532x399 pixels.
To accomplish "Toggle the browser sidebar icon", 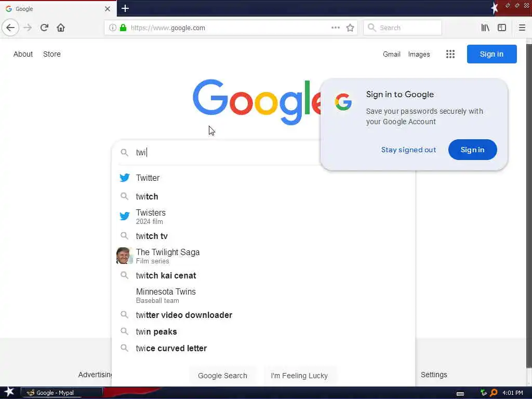I will (x=502, y=28).
